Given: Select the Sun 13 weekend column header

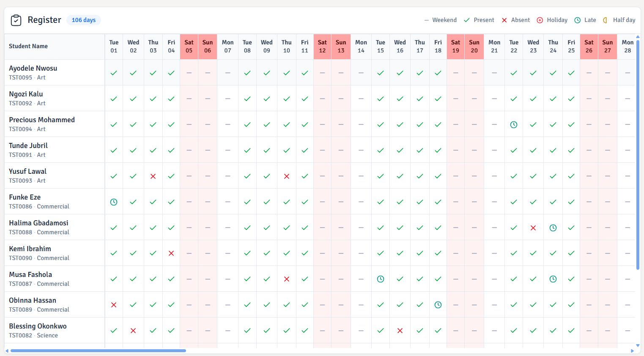Looking at the screenshot, I should pos(341,47).
